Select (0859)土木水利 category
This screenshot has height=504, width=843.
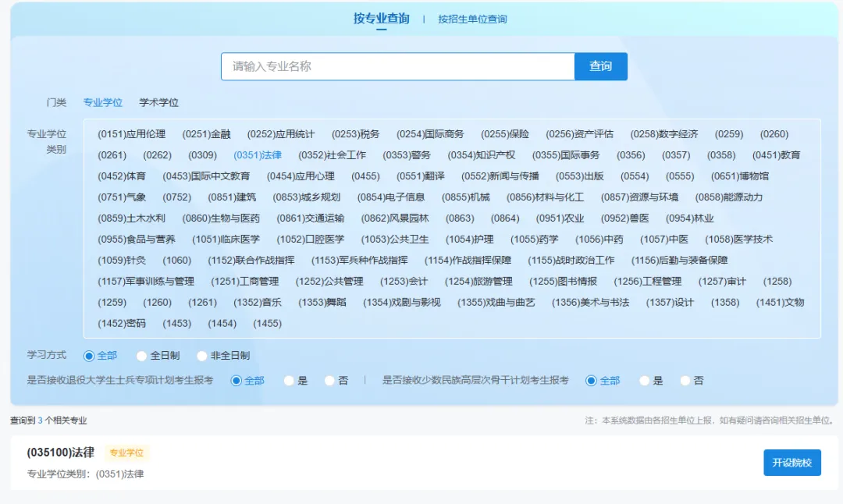[131, 218]
